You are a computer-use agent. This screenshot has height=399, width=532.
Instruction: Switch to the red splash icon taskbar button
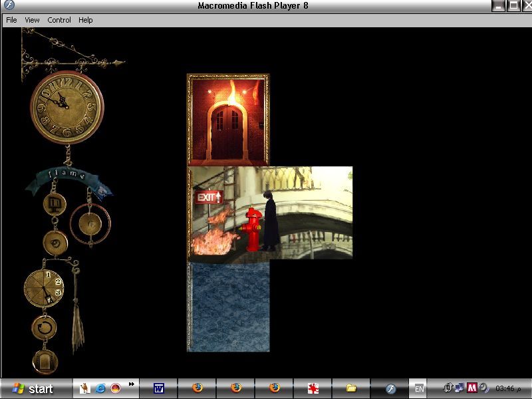click(x=313, y=388)
